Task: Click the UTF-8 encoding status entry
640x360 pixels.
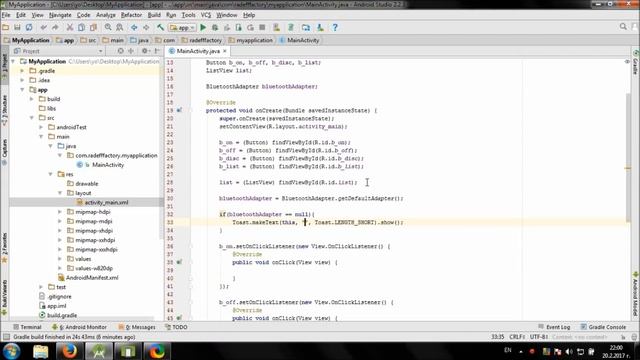Action: point(539,337)
